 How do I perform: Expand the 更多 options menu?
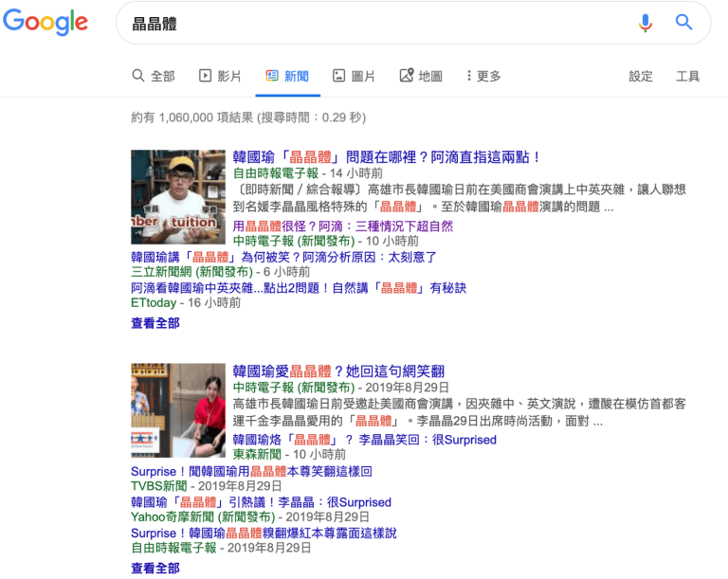pyautogui.click(x=483, y=76)
